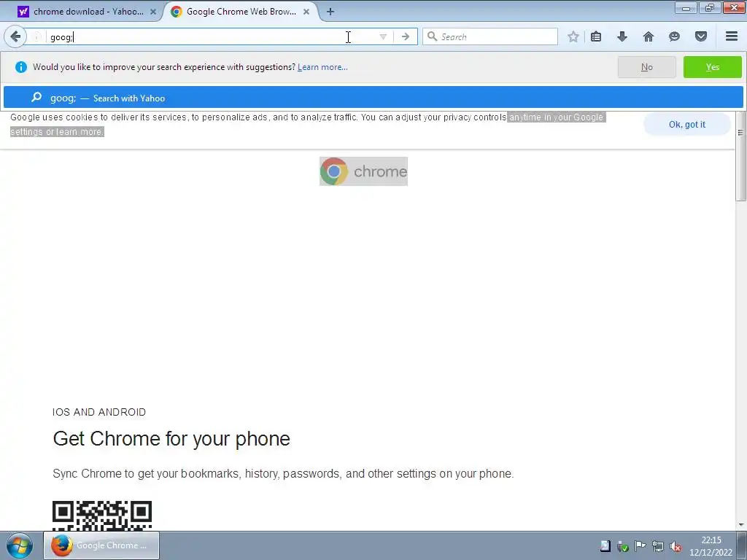Open the Action Center flag tray icon

640,546
